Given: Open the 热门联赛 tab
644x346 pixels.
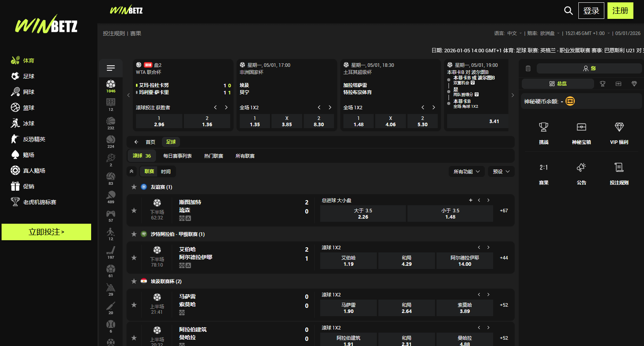Looking at the screenshot, I should (x=213, y=156).
